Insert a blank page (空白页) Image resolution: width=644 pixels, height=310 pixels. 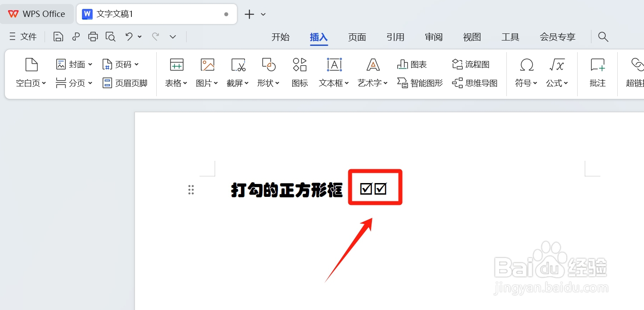click(30, 72)
